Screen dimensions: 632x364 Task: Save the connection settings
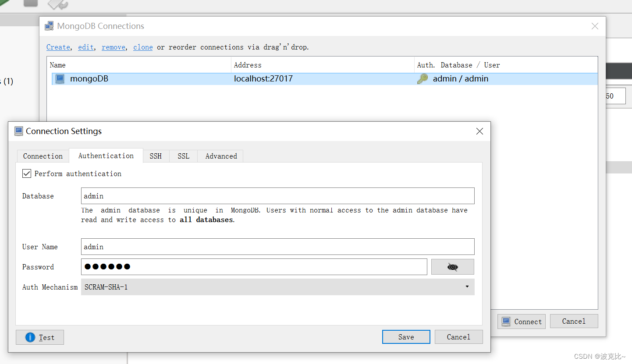(406, 337)
